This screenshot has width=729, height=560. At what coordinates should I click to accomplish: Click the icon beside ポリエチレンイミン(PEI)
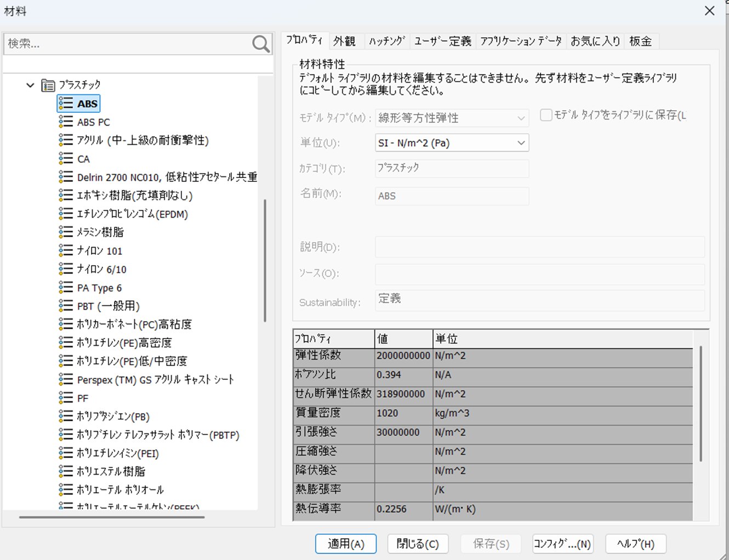pyautogui.click(x=66, y=453)
